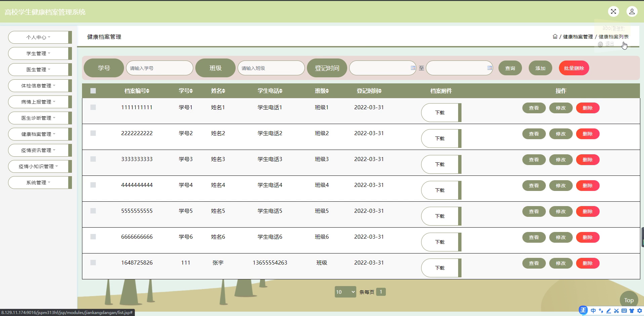Screen dimensions: 644x316
Task: Sort by 班级 column header
Action: point(322,91)
